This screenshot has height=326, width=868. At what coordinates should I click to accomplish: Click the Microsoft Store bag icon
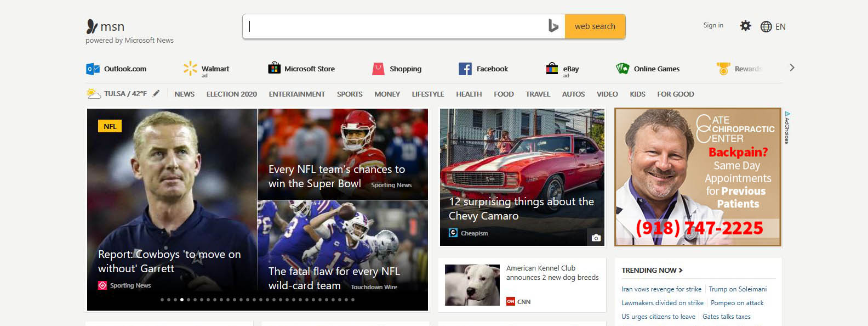(274, 68)
